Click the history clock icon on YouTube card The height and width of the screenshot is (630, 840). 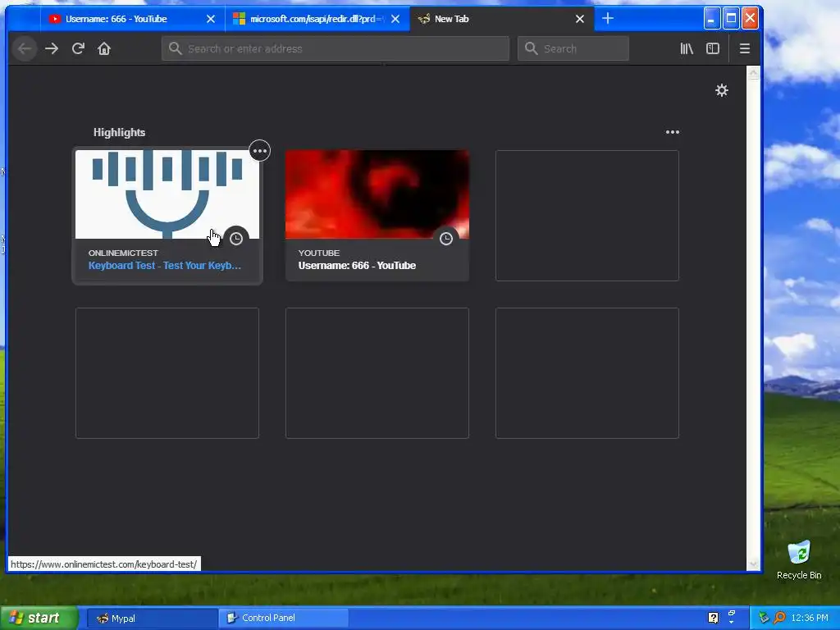446,239
